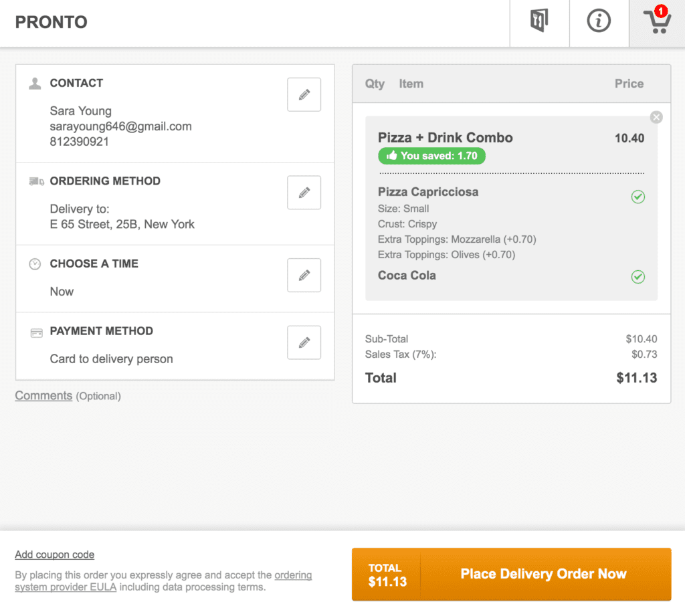Click the Coca Cola item name
Image resolution: width=685 pixels, height=616 pixels.
407,276
